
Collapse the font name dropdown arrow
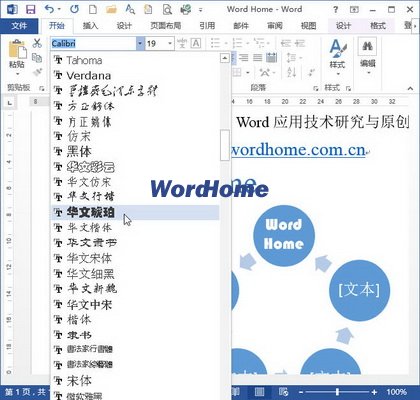tap(140, 43)
